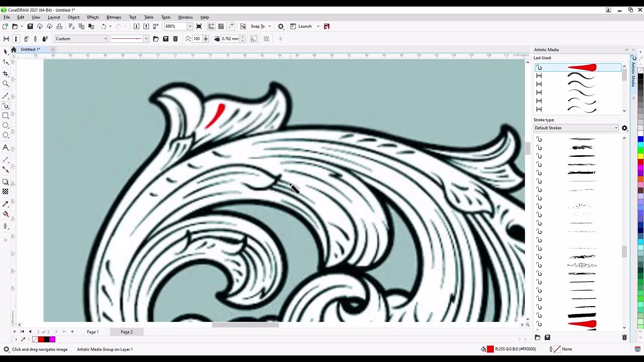Open the Options gear icon
The width and height of the screenshot is (644, 362).
click(281, 26)
